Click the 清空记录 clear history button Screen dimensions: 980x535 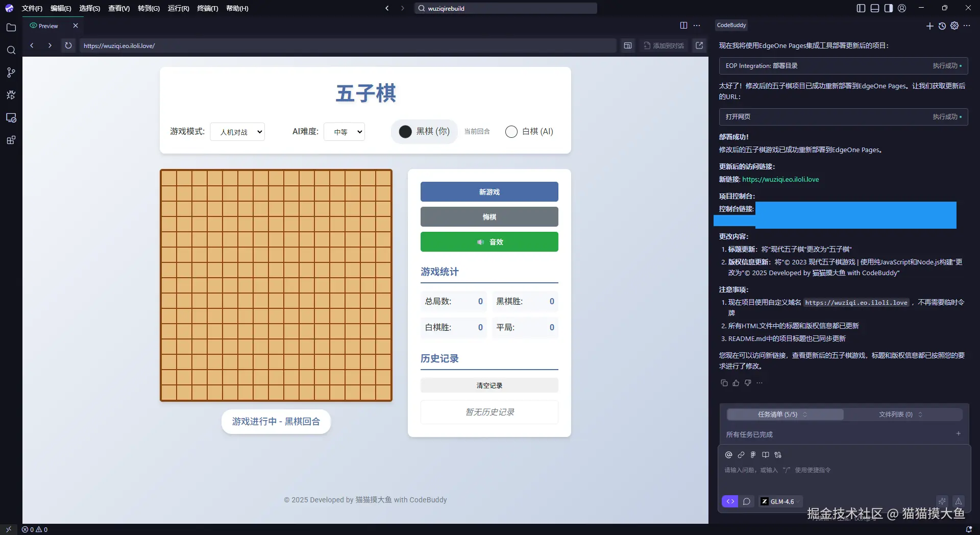pos(489,385)
